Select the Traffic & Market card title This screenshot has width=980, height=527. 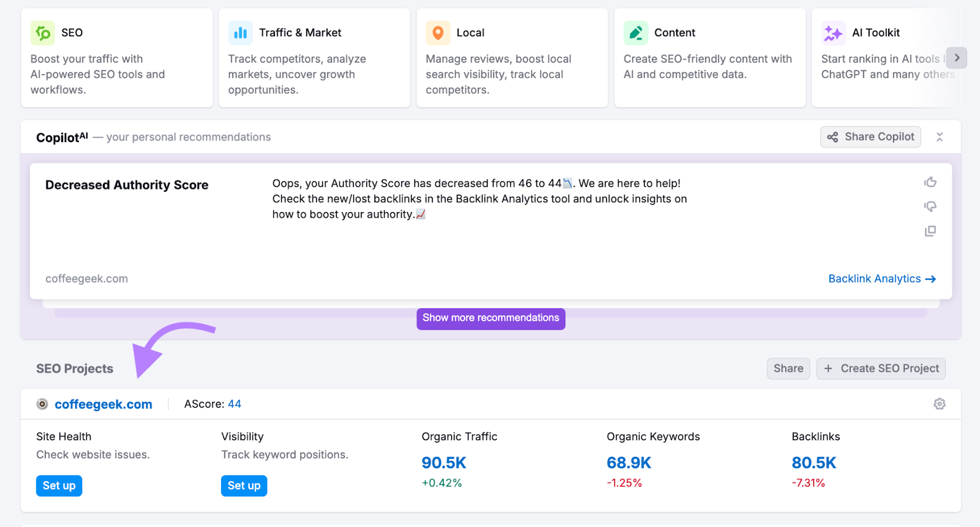[300, 33]
